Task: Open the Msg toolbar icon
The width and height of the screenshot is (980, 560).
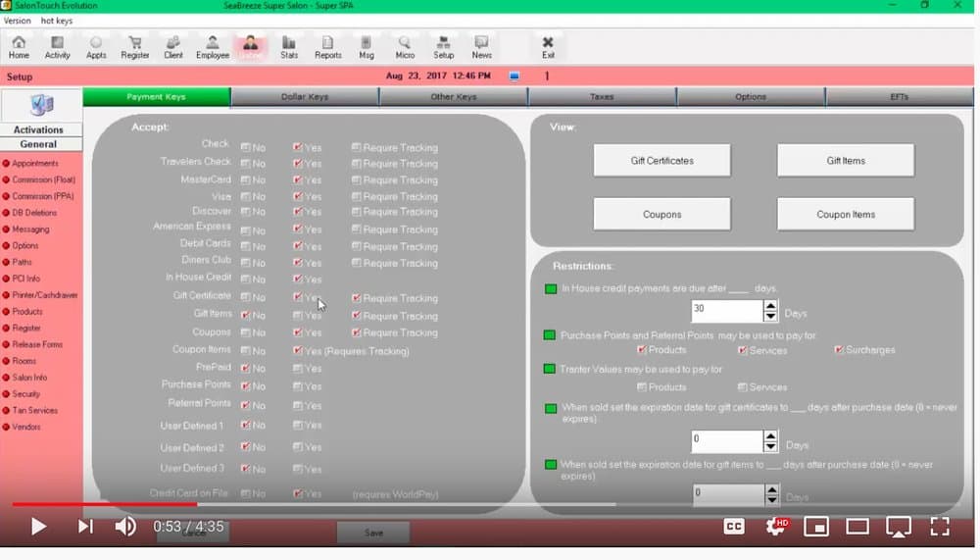Action: click(x=367, y=47)
